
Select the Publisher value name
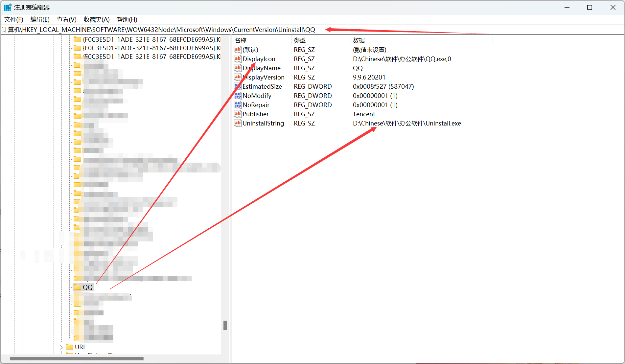(256, 114)
